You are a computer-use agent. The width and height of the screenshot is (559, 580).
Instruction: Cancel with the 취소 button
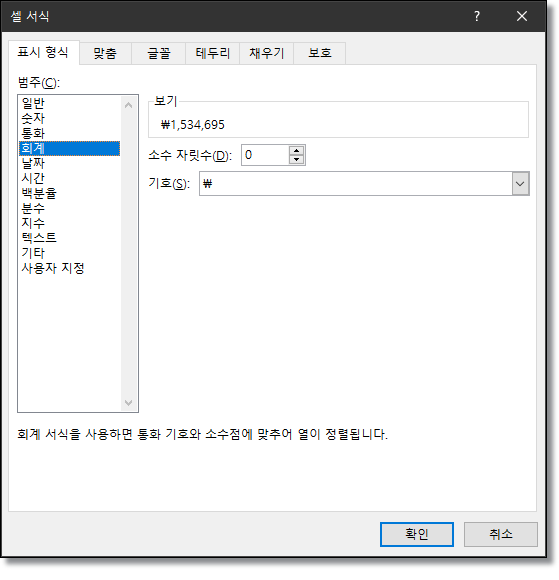coord(501,535)
